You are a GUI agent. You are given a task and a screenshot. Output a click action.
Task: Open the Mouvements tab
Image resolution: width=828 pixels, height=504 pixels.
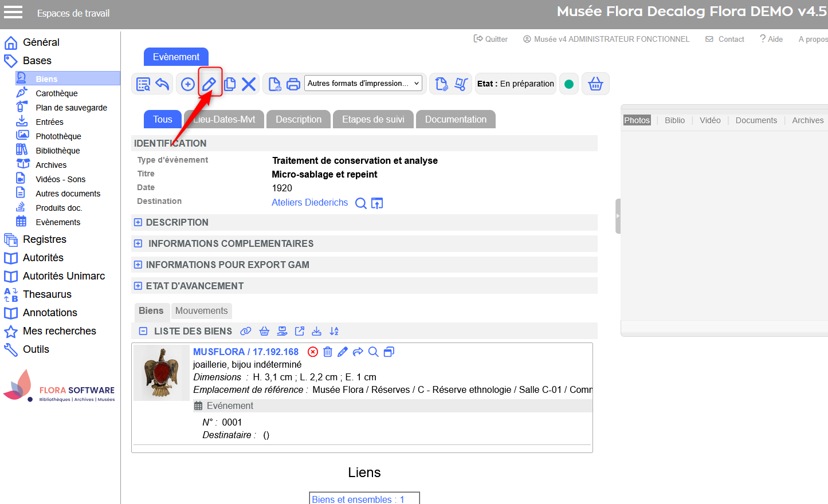(x=201, y=310)
